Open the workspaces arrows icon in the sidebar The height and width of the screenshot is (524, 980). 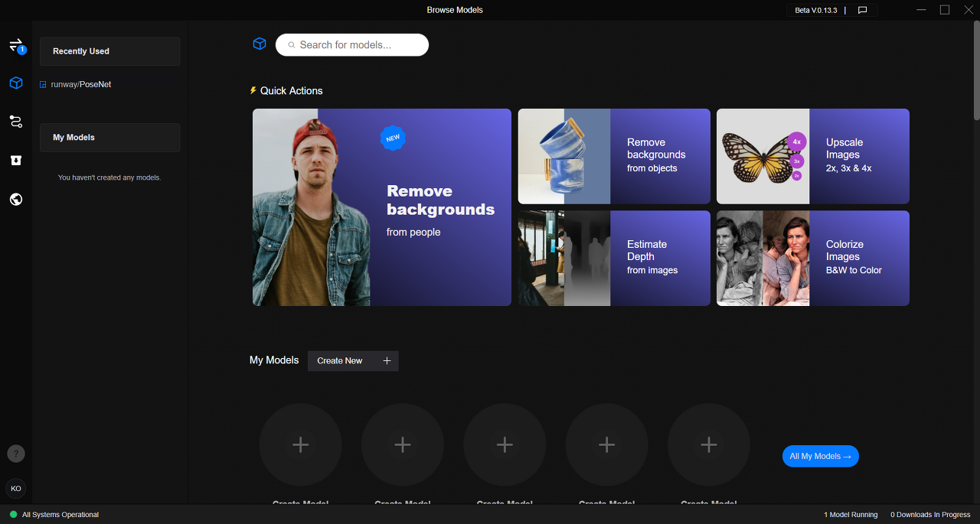(16, 46)
